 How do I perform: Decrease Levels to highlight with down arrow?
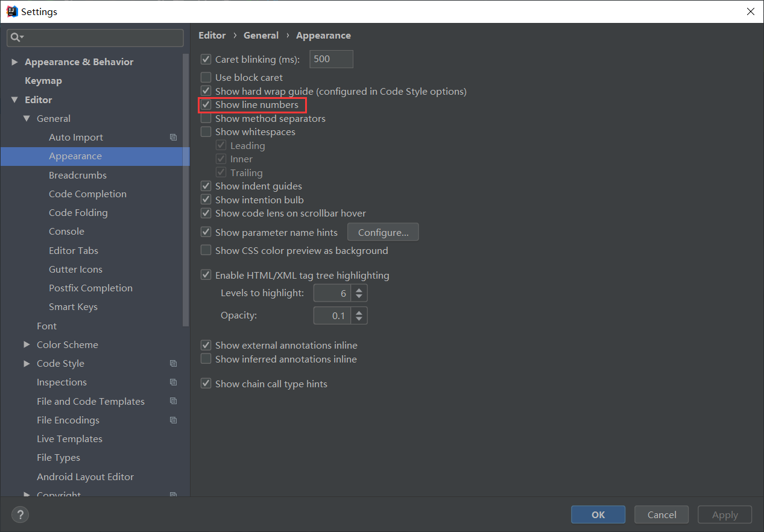coord(359,297)
